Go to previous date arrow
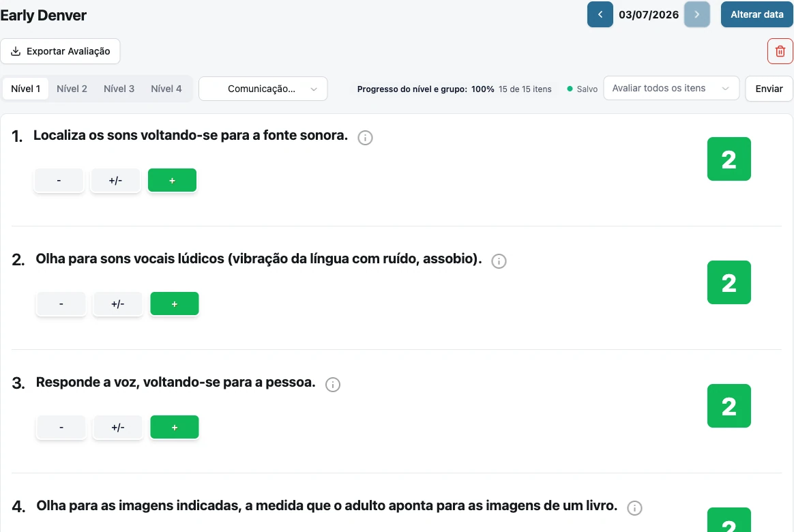The width and height of the screenshot is (794, 532). click(600, 15)
